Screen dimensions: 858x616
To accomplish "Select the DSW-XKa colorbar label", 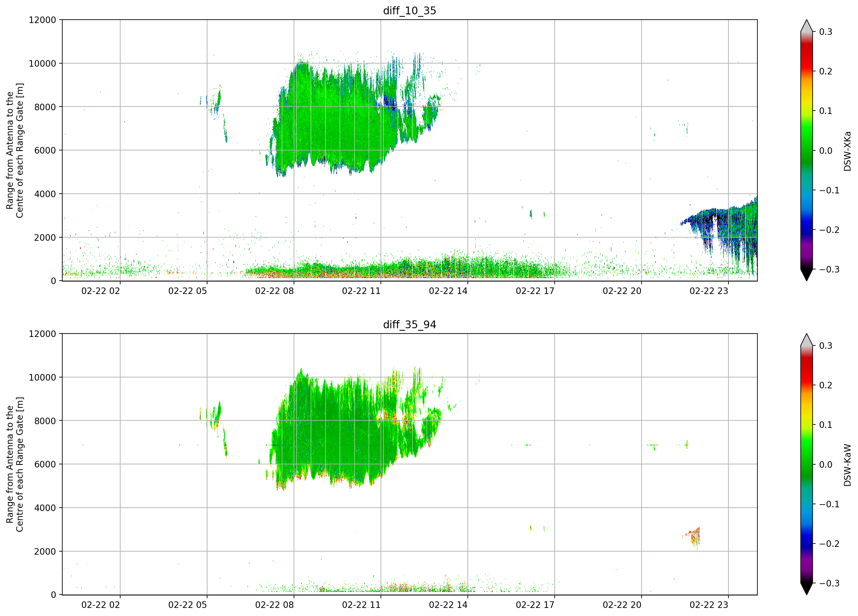I will 847,151.
